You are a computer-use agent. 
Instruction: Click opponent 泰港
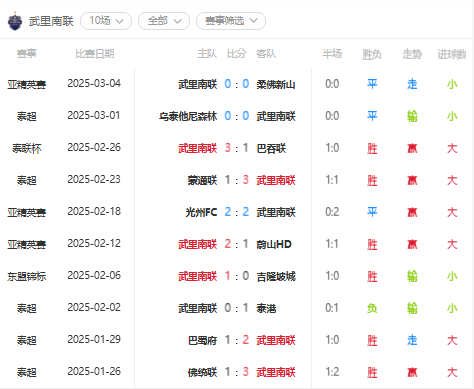click(266, 308)
